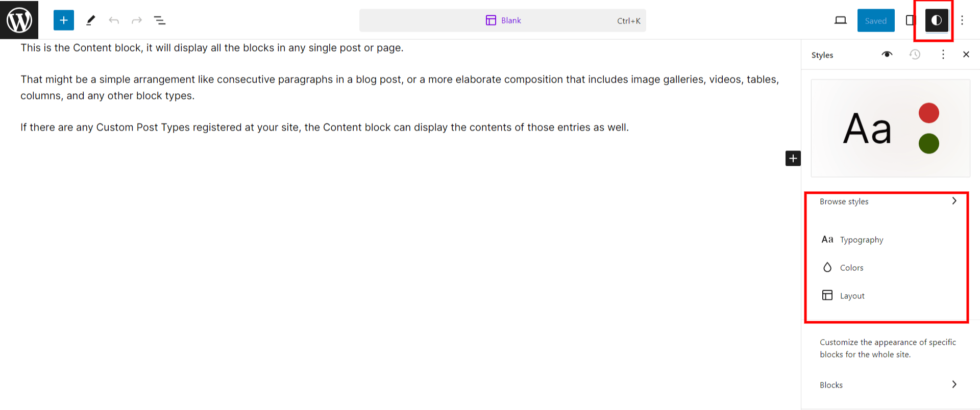This screenshot has width=980, height=410.
Task: Toggle the Styles half-circle button
Action: [x=936, y=20]
